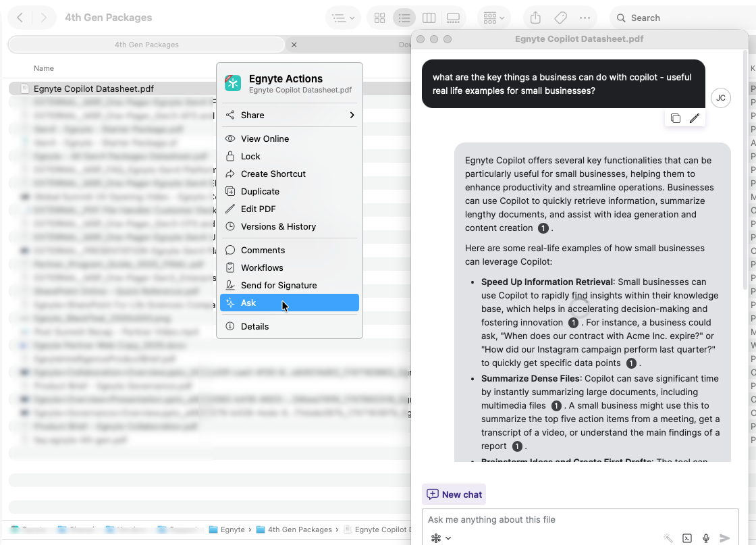Screen dimensions: 756x545
Task: Click the JC user avatar
Action: [x=721, y=98]
